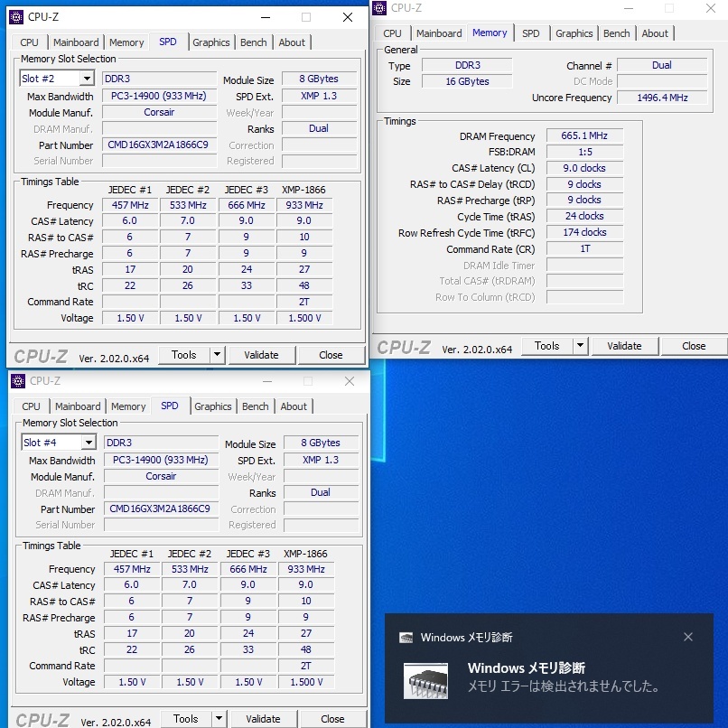This screenshot has height=728, width=728.
Task: Click Module Size 8 GBytes in Slot #4 window
Action: point(321,443)
